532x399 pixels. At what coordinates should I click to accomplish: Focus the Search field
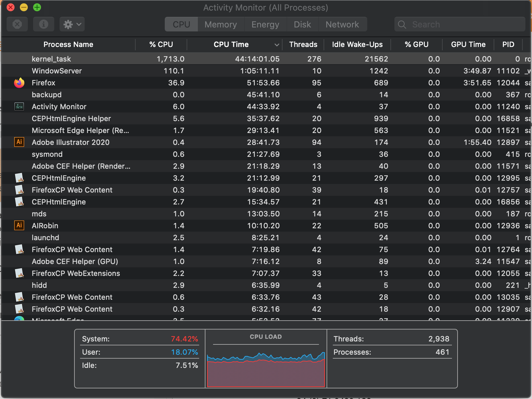[460, 24]
